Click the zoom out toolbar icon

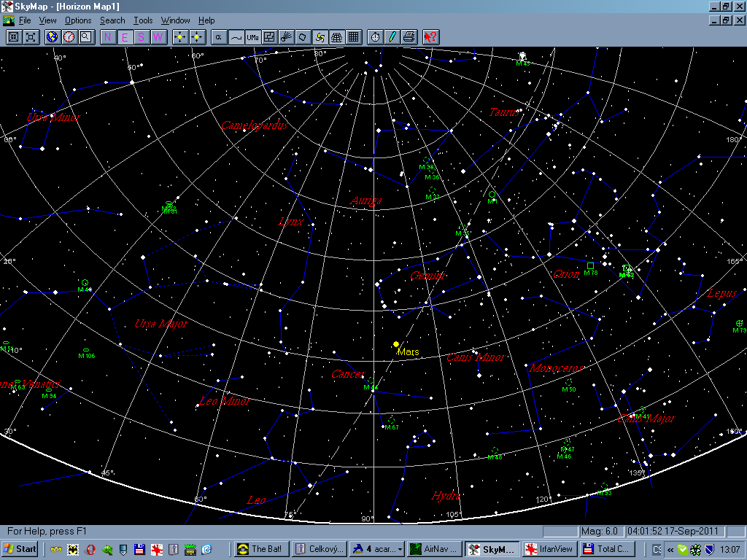[31, 37]
